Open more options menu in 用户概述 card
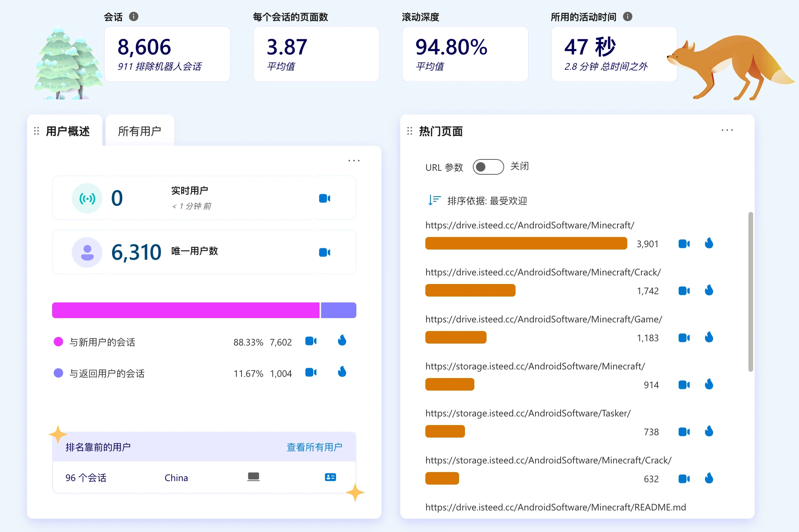This screenshot has width=799, height=532. point(354,161)
